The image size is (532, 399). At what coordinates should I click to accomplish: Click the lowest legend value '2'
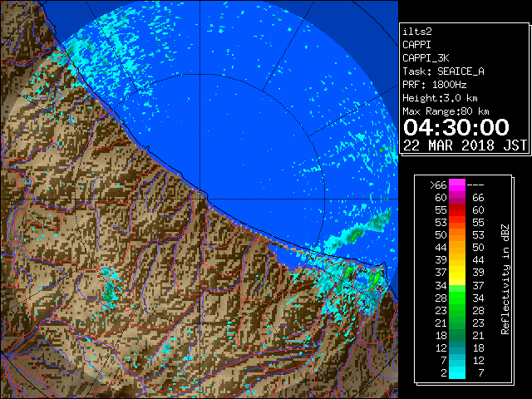coord(444,373)
